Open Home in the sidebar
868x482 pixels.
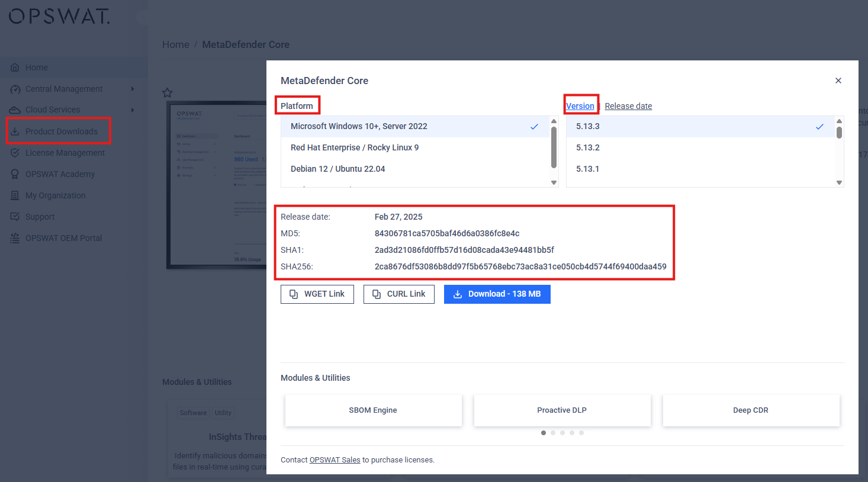pyautogui.click(x=74, y=68)
